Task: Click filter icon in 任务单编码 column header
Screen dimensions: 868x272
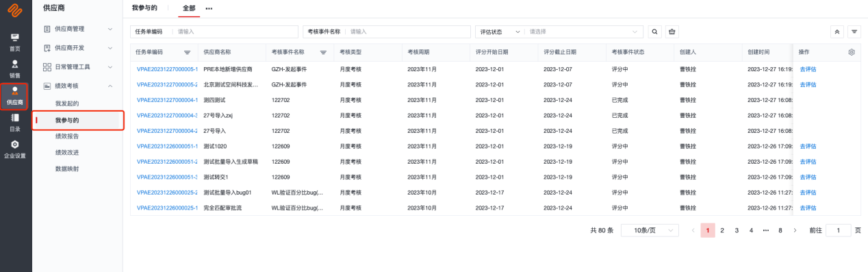Action: click(x=188, y=52)
